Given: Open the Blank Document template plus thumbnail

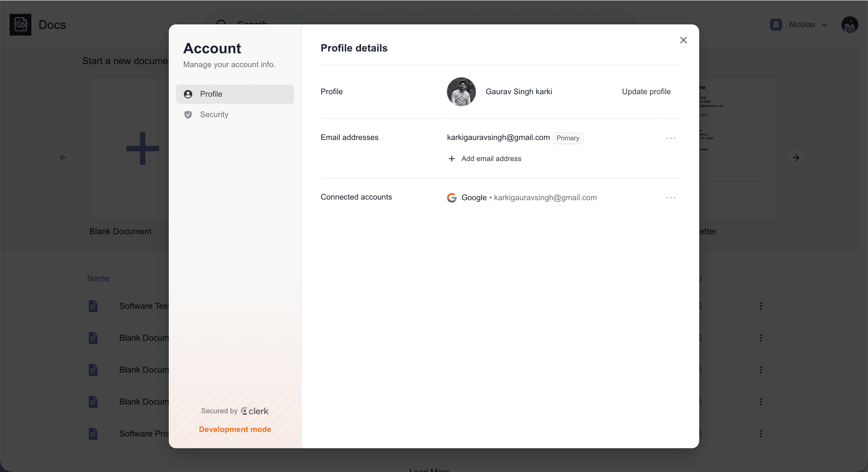Looking at the screenshot, I should (x=129, y=148).
